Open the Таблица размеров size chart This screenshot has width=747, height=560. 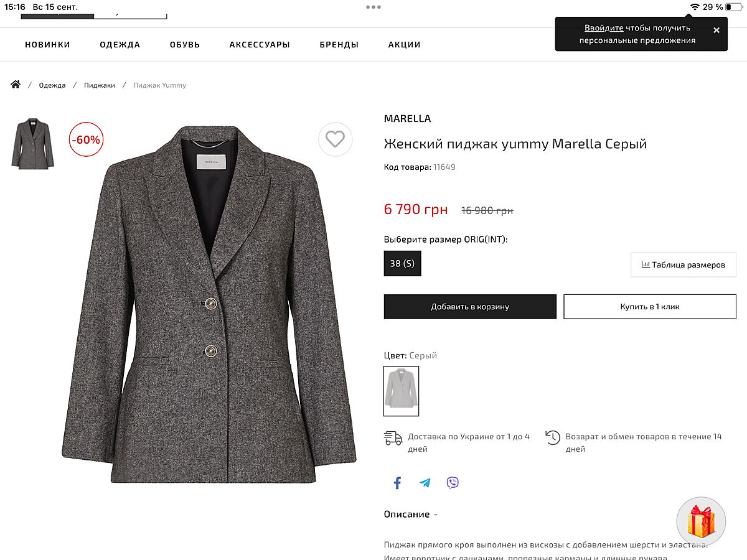tap(683, 264)
